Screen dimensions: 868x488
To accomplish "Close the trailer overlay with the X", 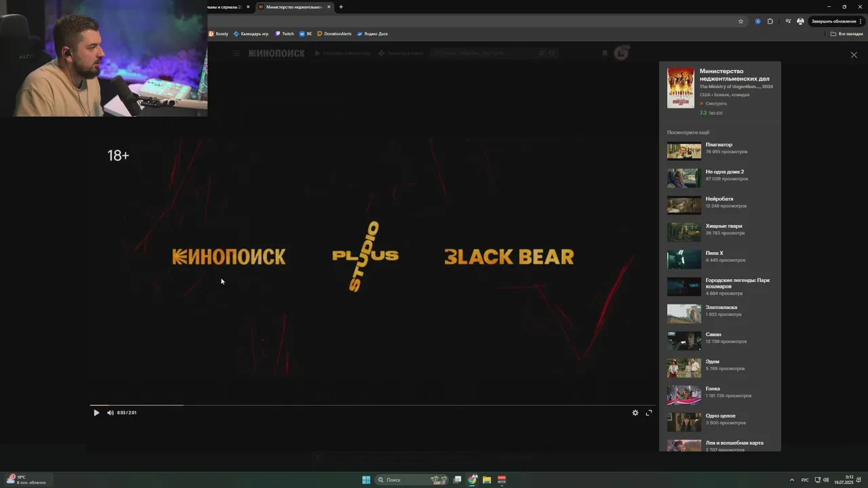I will click(854, 55).
